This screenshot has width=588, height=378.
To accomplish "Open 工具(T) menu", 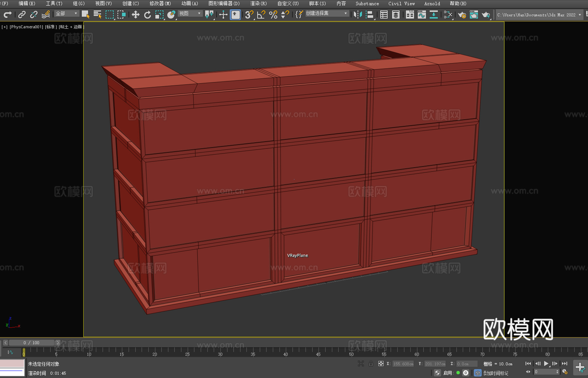I will [x=54, y=3].
